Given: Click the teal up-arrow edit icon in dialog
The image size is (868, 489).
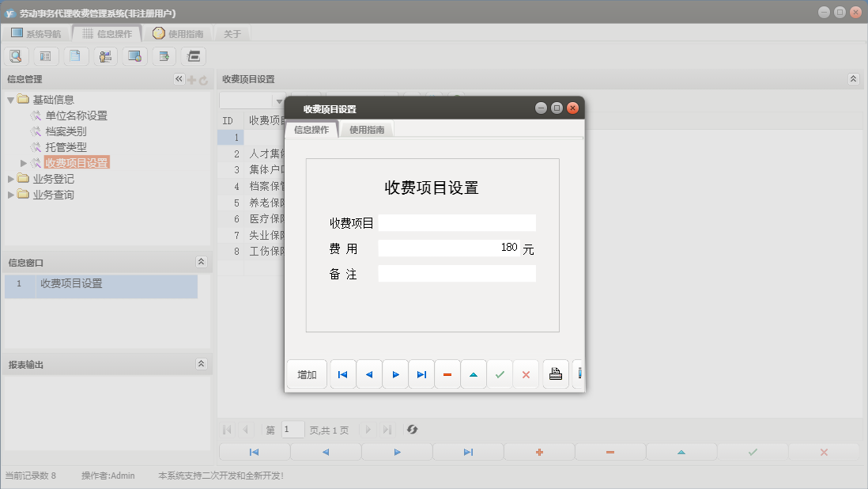Looking at the screenshot, I should point(474,374).
